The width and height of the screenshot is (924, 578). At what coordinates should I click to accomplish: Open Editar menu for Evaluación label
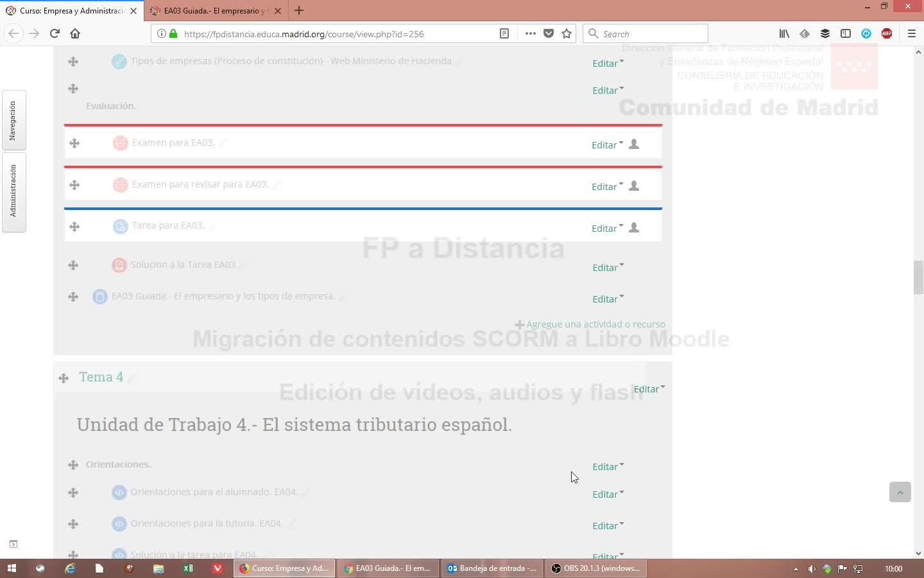pos(608,90)
